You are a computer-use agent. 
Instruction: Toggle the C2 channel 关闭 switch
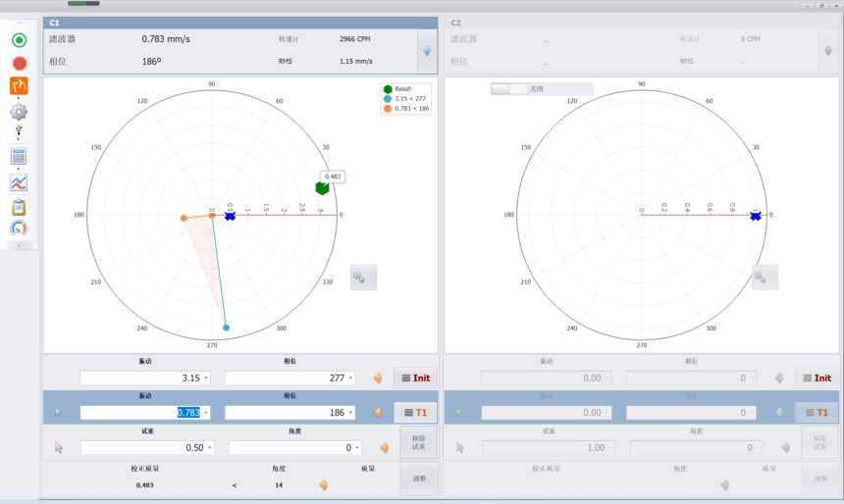509,89
